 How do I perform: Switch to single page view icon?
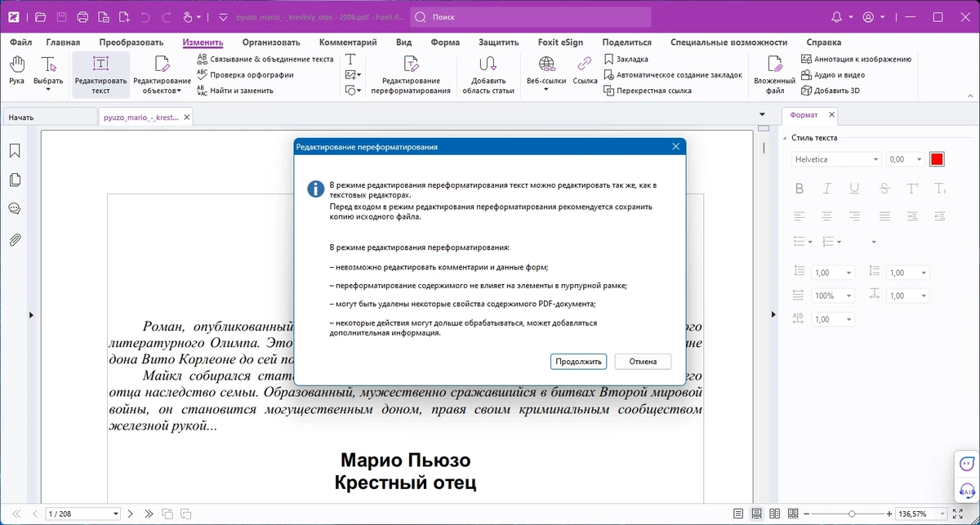coord(738,514)
